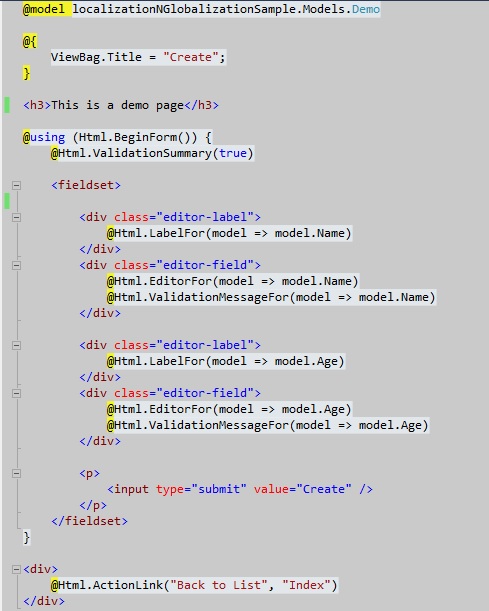Click the green change marker beside h3 line

(7, 105)
